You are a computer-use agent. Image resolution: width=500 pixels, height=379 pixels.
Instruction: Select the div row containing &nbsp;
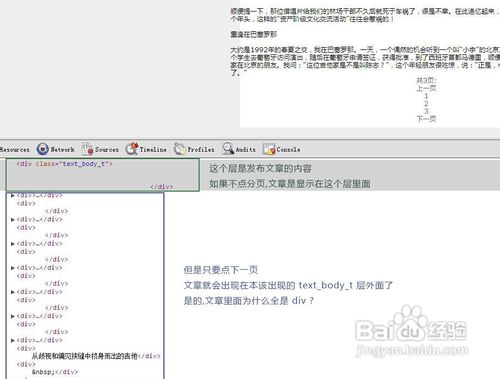[x=47, y=368]
